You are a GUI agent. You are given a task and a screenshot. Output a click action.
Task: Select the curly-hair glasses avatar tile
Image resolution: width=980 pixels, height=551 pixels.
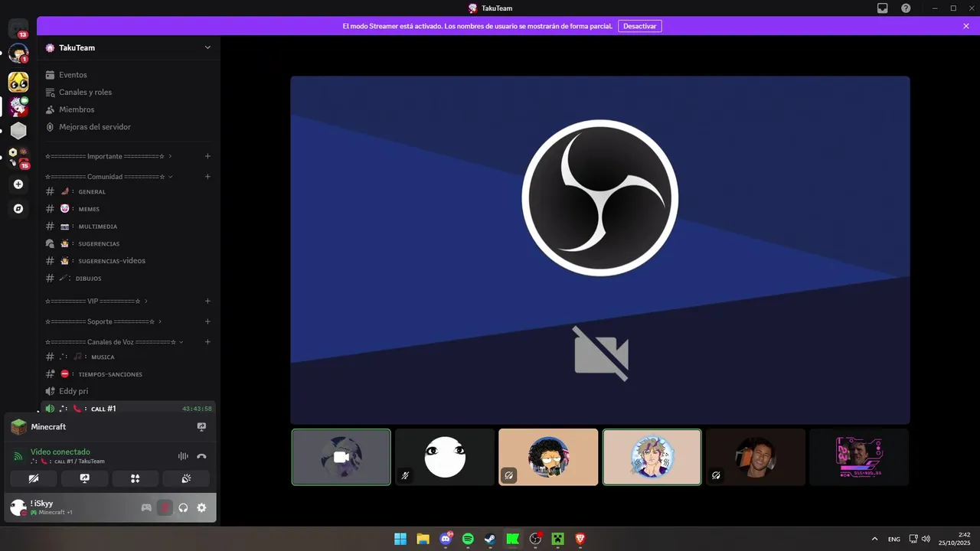click(548, 457)
